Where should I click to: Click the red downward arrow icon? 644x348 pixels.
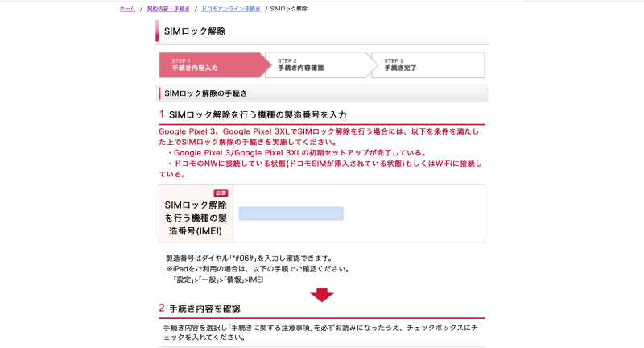click(322, 295)
